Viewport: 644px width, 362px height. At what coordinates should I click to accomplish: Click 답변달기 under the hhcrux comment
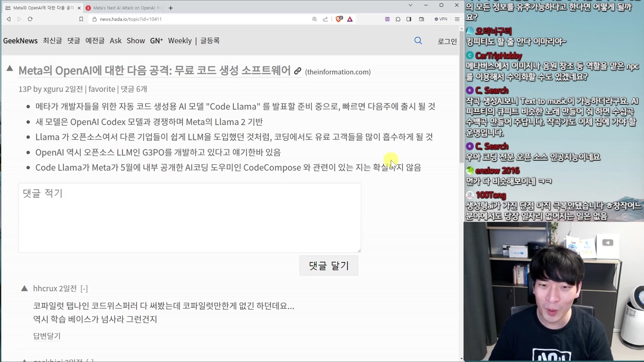click(47, 336)
